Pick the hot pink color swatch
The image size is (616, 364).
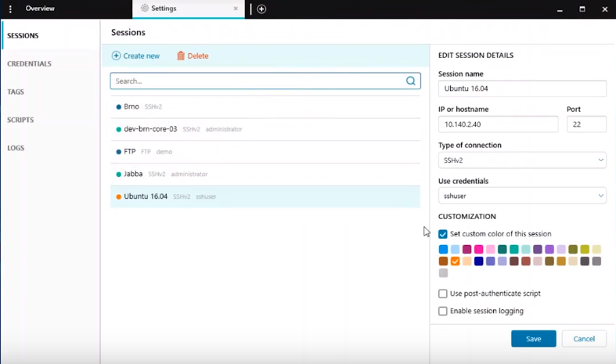tap(478, 249)
